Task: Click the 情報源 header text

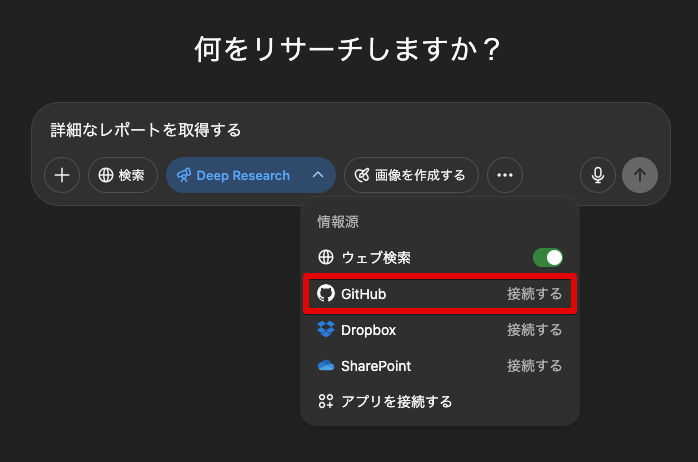Action: [x=338, y=222]
